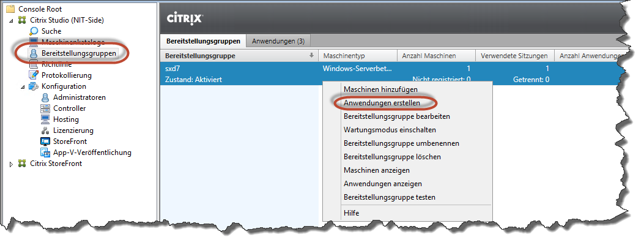Collapse the Konfiguration tree node
Image resolution: width=644 pixels, height=245 pixels.
click(23, 87)
